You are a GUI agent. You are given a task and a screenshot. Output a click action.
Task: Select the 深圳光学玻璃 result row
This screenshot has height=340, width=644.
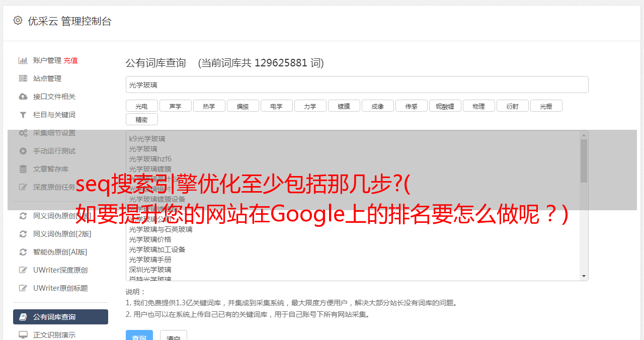coord(353,270)
